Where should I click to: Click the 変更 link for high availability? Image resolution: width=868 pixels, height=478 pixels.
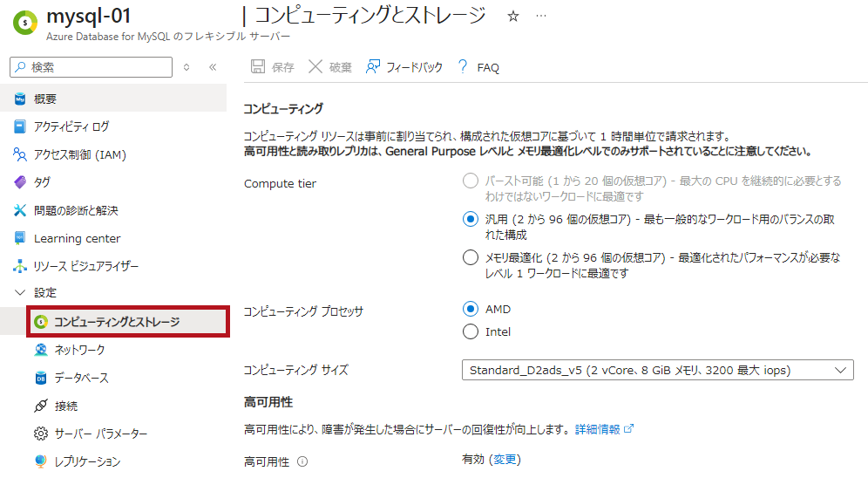click(x=505, y=460)
